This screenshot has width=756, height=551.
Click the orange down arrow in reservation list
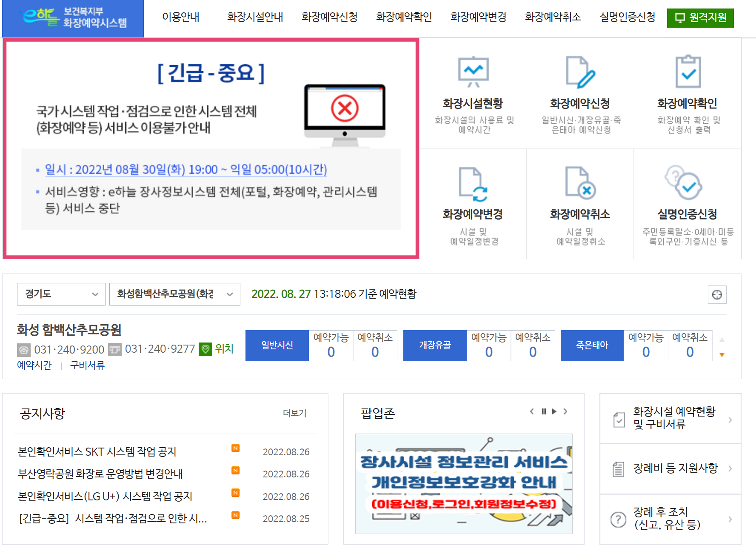pos(722,354)
